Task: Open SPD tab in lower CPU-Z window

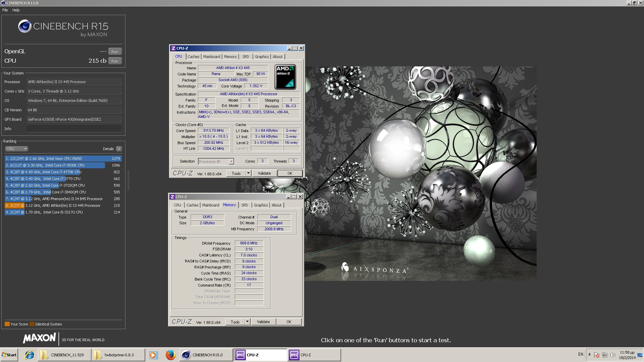Action: pos(245,205)
